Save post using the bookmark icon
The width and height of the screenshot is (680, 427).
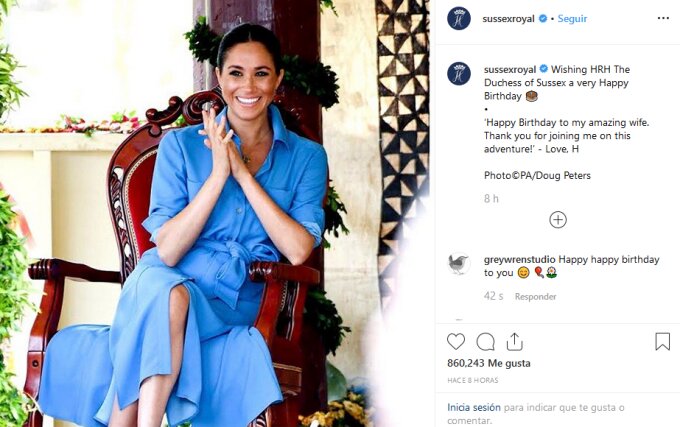[x=662, y=342]
